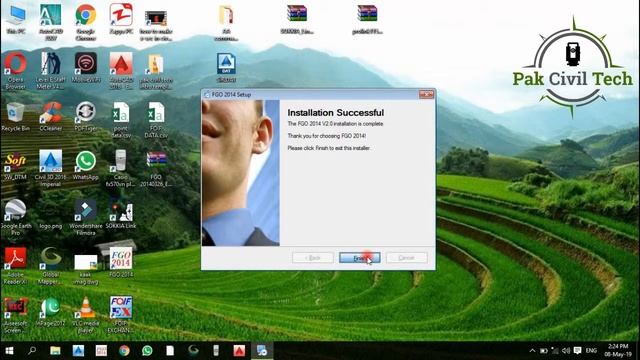Select the CCleaner desktop shortcut
The width and height of the screenshot is (640, 360).
pyautogui.click(x=51, y=117)
